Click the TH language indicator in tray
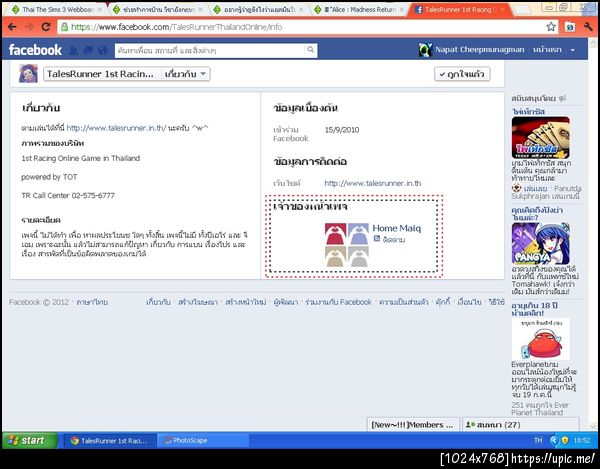The width and height of the screenshot is (600, 469). pos(538,440)
